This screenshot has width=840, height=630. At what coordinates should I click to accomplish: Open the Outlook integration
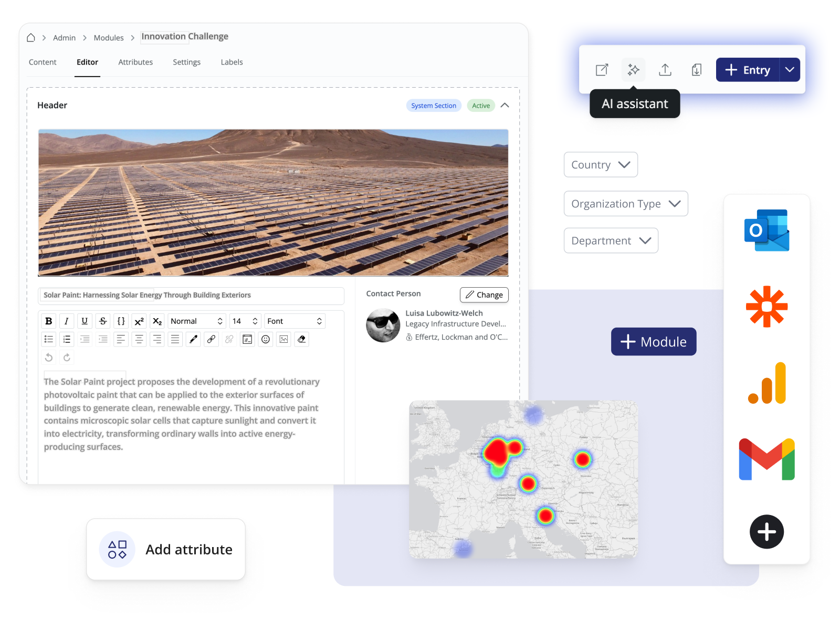(767, 230)
